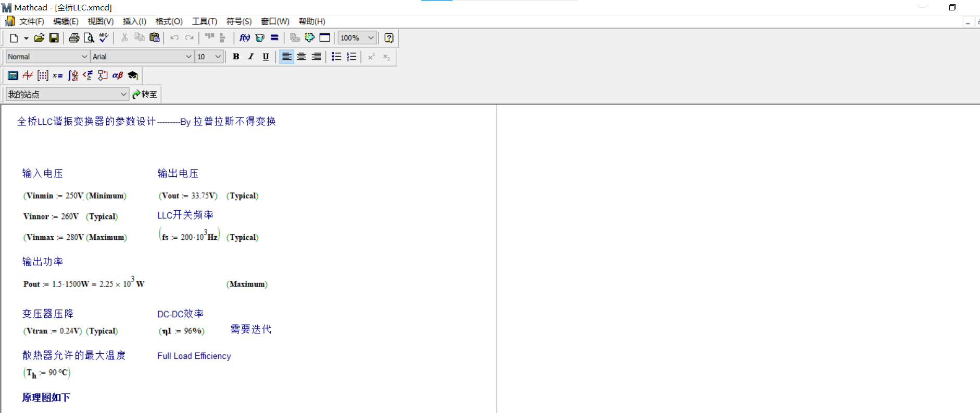
Task: Open the 文件(F) menu
Action: coord(31,21)
